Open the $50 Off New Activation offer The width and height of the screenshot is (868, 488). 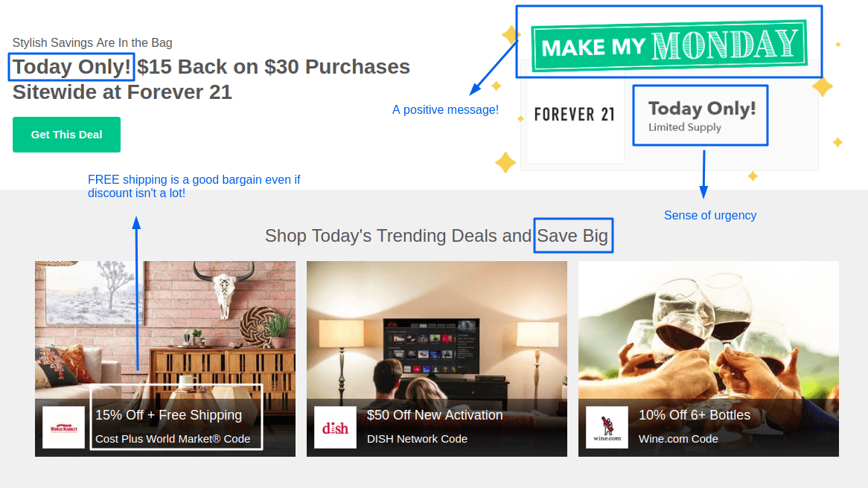point(435,415)
